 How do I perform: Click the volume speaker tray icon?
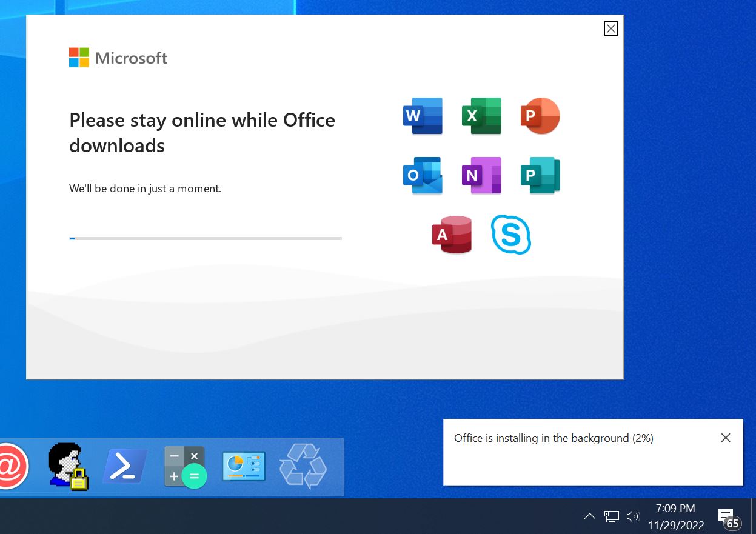click(633, 516)
